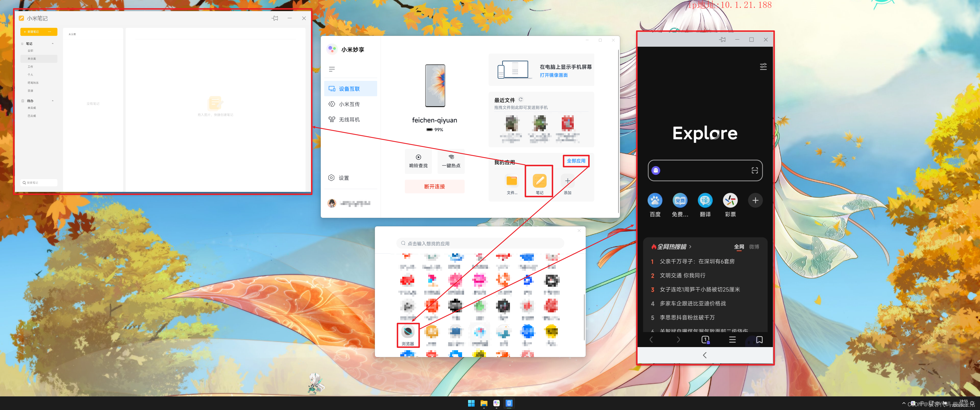Select the 工作 notes category
This screenshot has width=980, height=410.
tap(30, 67)
